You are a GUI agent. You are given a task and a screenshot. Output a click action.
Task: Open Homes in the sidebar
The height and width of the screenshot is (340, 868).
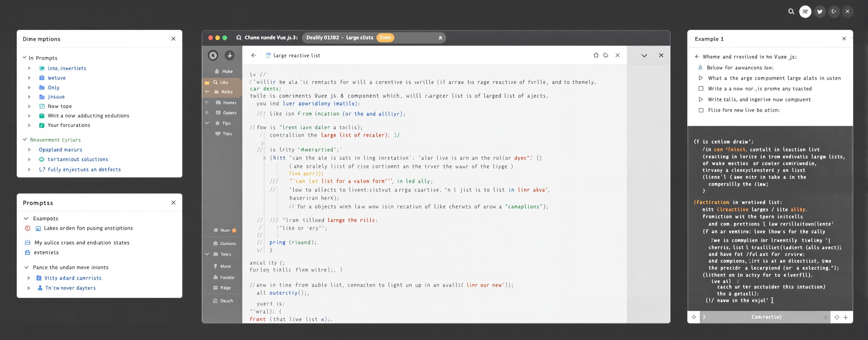[226, 102]
